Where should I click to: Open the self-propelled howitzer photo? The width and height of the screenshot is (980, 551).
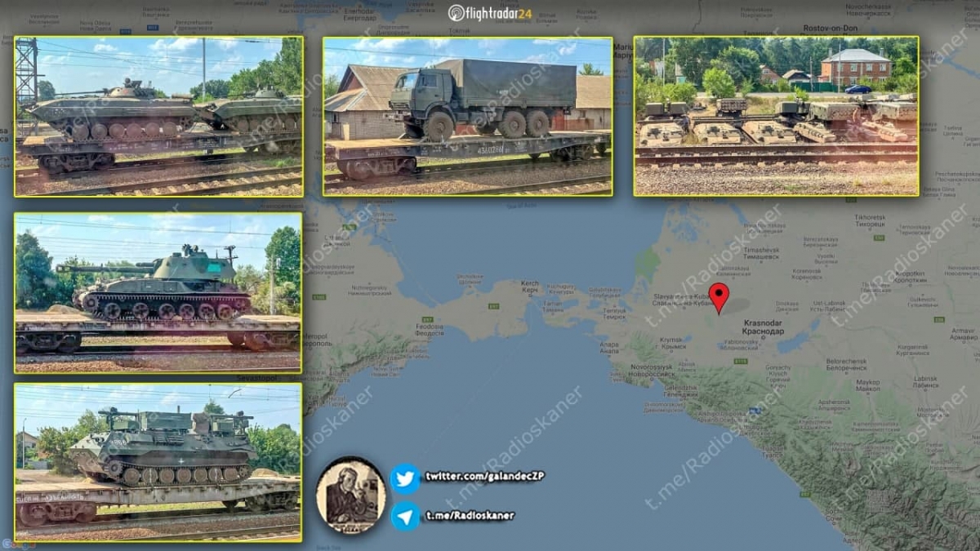pos(158,292)
